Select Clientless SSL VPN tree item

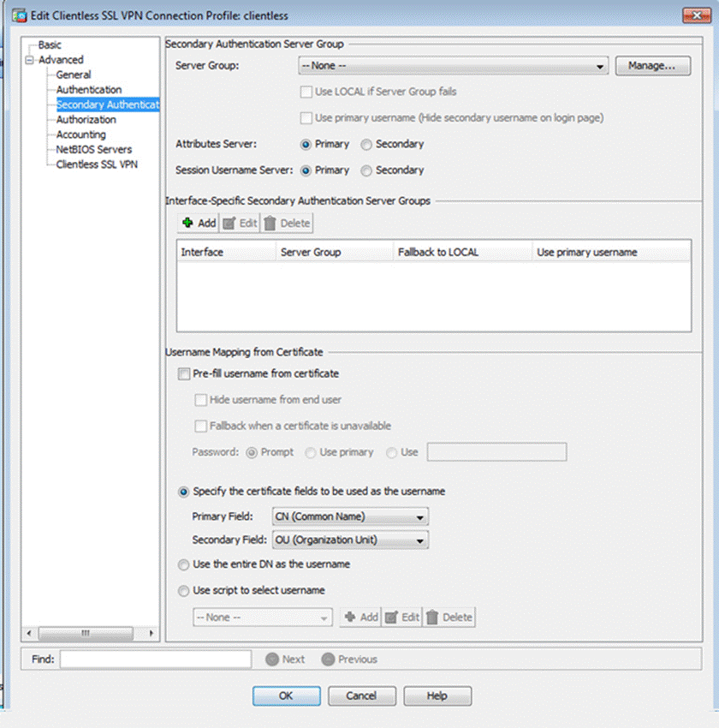(96, 164)
